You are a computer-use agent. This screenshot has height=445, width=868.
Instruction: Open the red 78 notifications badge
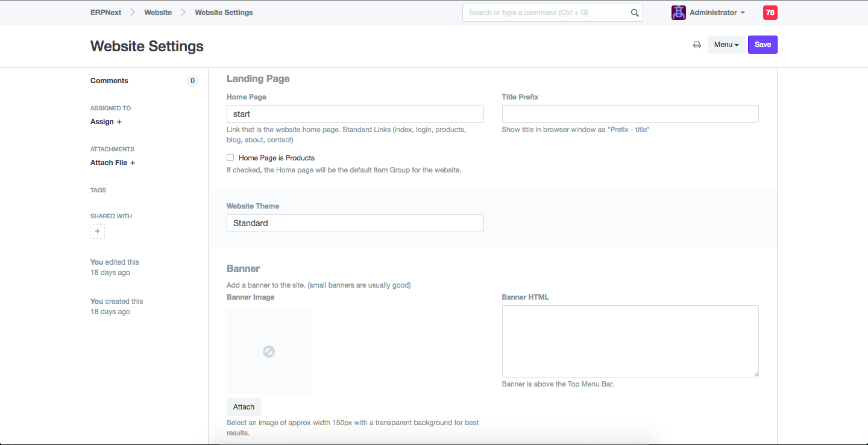[x=770, y=13]
